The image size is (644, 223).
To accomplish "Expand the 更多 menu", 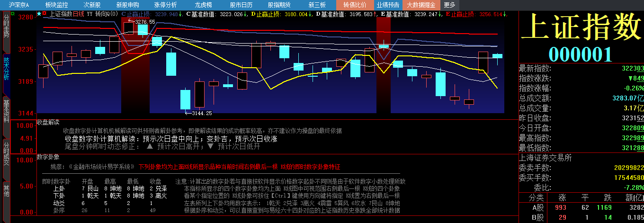I will click(449, 5).
